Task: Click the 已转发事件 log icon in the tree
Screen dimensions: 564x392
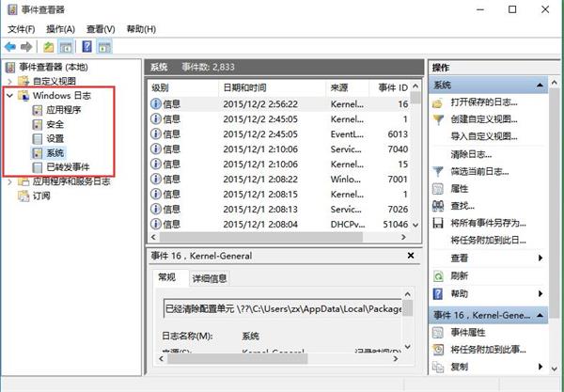Action: (x=38, y=167)
